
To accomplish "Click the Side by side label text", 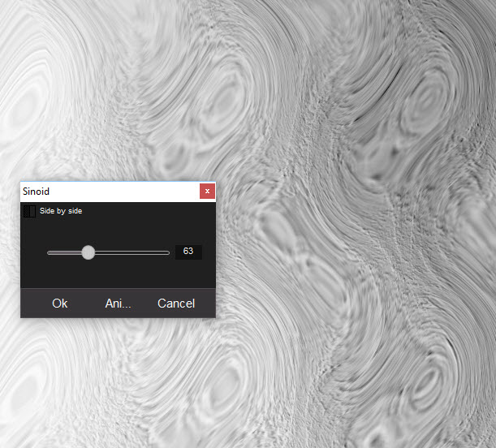I will pyautogui.click(x=61, y=211).
